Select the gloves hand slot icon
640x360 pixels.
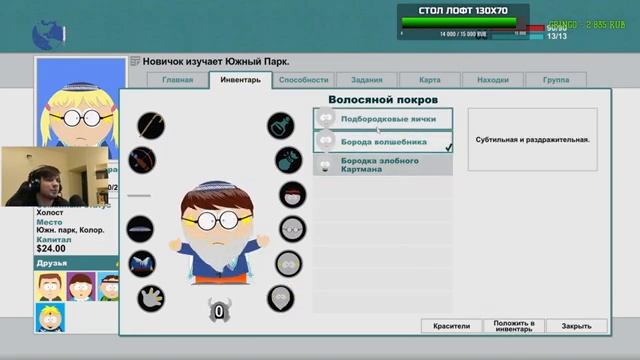(x=151, y=299)
